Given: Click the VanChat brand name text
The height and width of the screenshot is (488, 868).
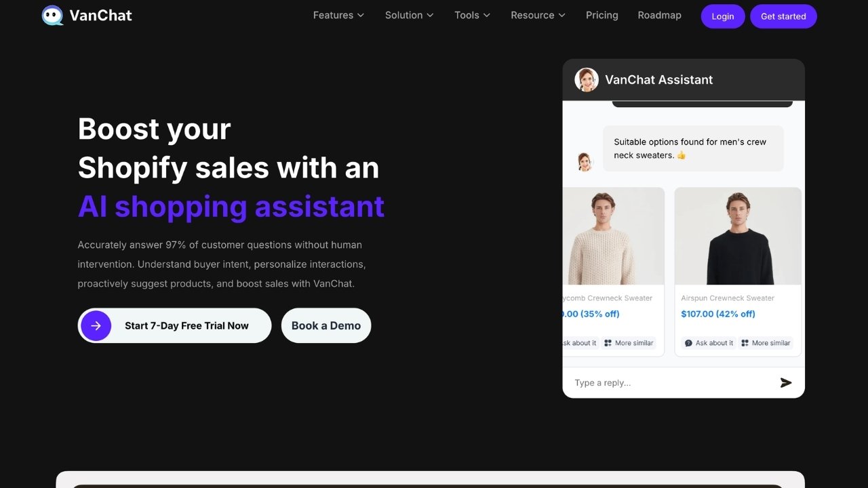Looking at the screenshot, I should pos(100,16).
